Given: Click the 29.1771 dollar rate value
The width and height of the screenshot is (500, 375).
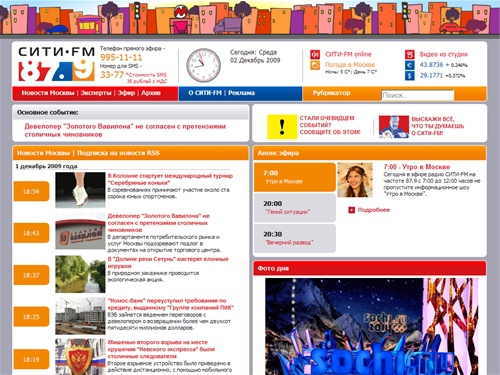Looking at the screenshot, I should [431, 76].
